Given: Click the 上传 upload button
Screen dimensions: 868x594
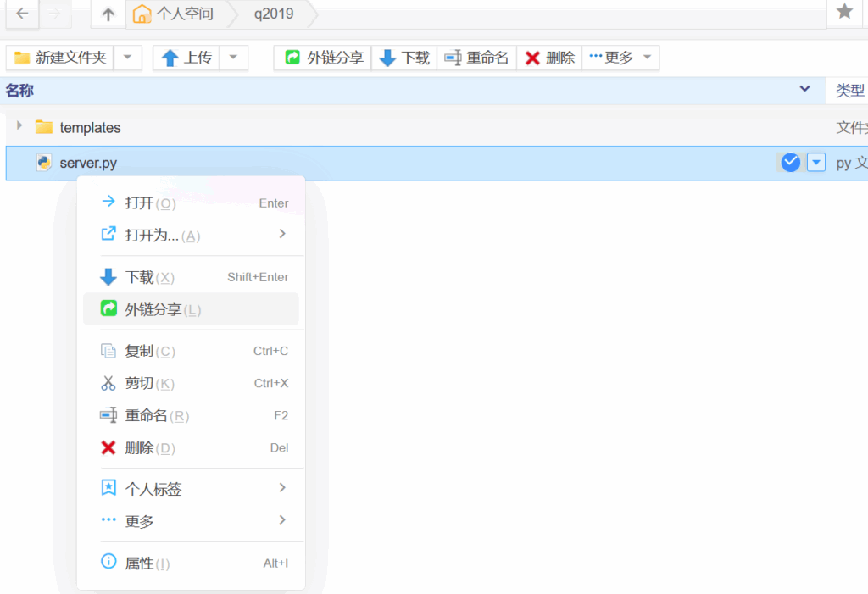Looking at the screenshot, I should [186, 58].
